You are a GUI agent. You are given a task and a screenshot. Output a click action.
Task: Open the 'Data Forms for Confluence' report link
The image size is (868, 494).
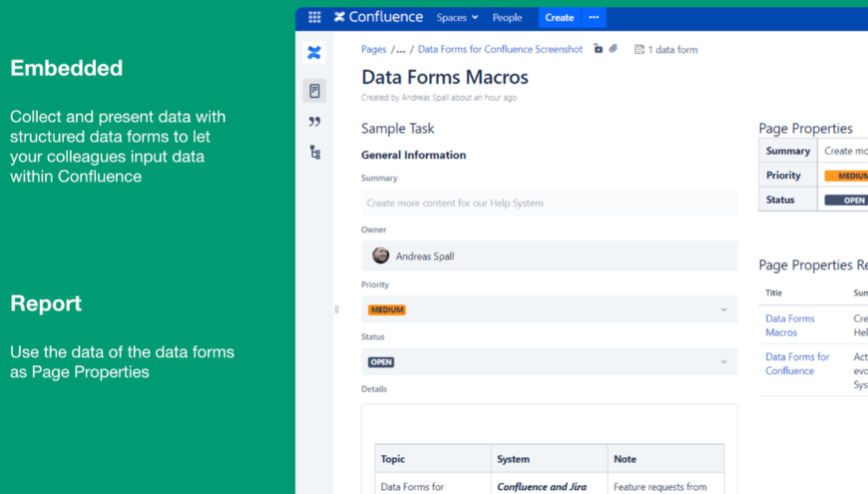pos(797,363)
